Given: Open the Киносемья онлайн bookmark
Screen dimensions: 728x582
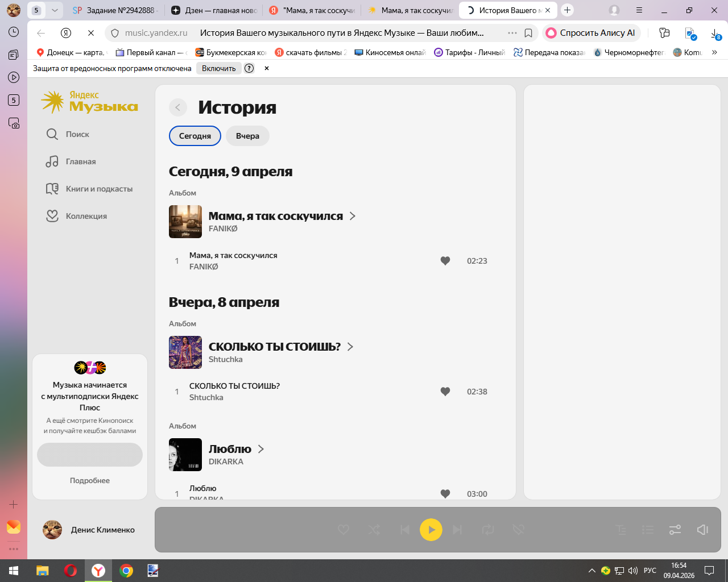Looking at the screenshot, I should (x=390, y=52).
